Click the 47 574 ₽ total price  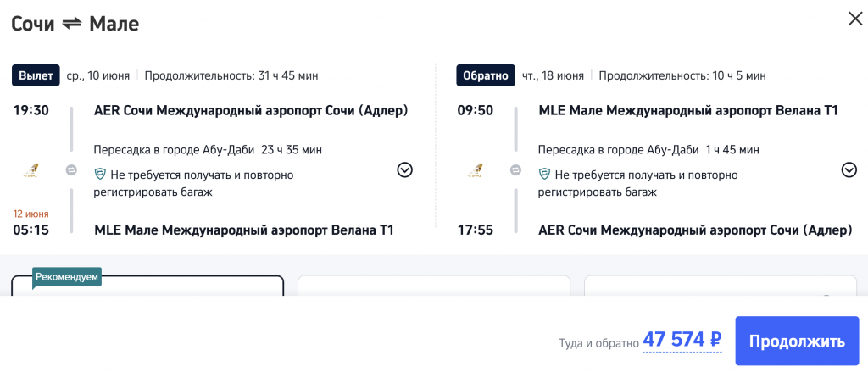pos(682,340)
